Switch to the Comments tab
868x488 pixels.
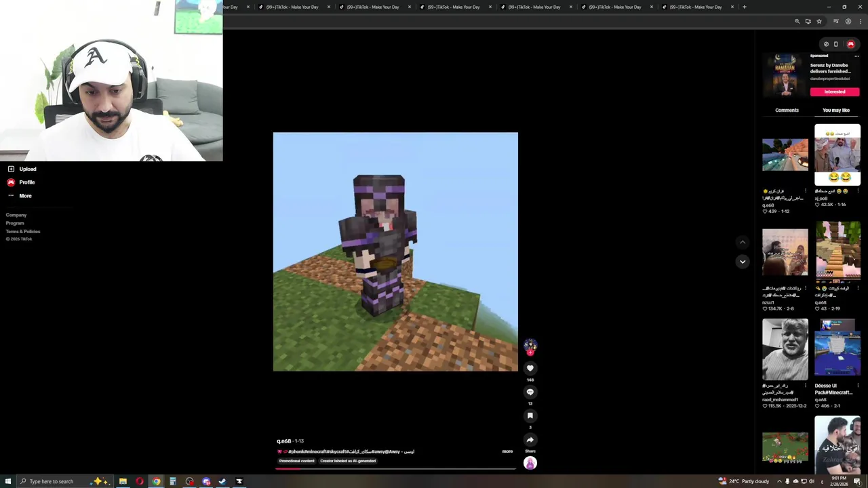[x=787, y=110]
